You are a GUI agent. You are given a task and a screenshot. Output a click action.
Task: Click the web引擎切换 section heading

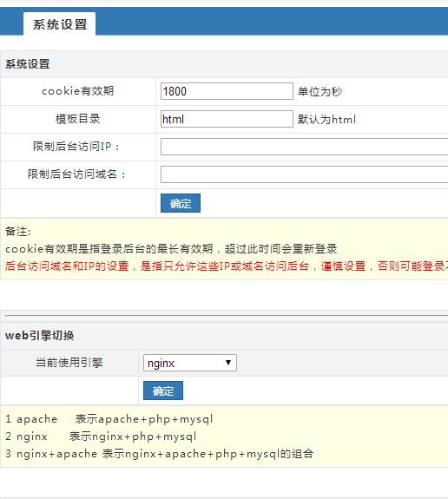[x=39, y=336]
